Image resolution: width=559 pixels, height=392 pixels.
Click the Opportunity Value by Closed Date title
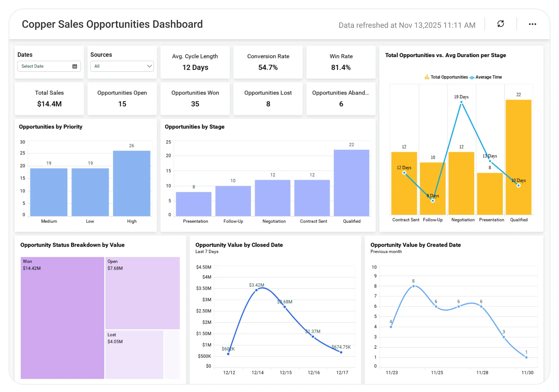(x=239, y=245)
